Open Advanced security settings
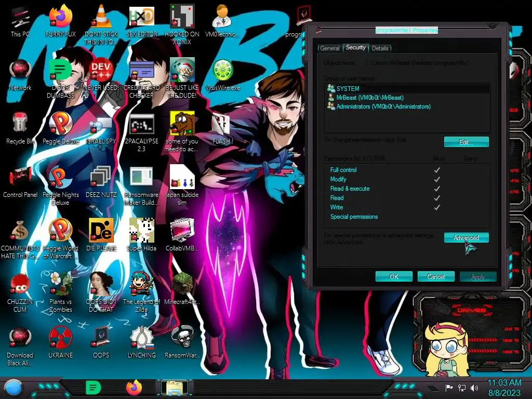This screenshot has height=399, width=532. click(x=466, y=238)
